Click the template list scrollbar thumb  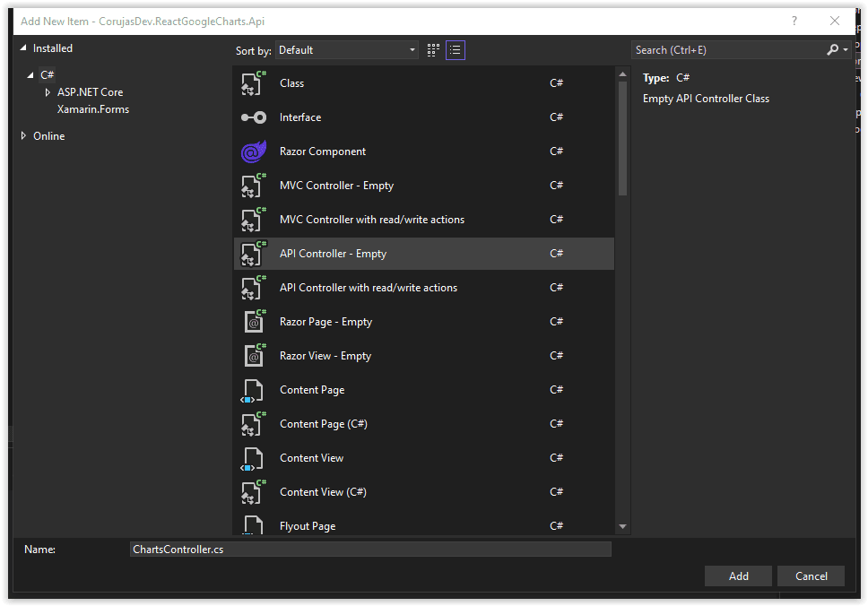click(x=623, y=138)
